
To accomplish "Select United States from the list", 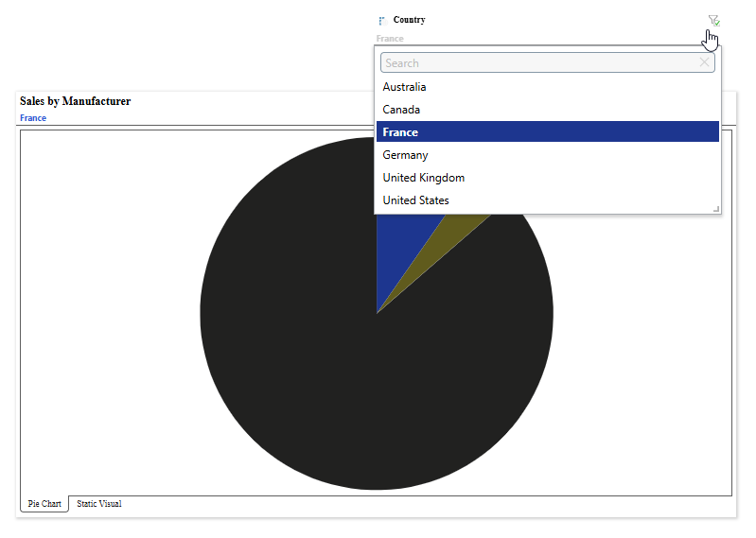I will click(547, 200).
